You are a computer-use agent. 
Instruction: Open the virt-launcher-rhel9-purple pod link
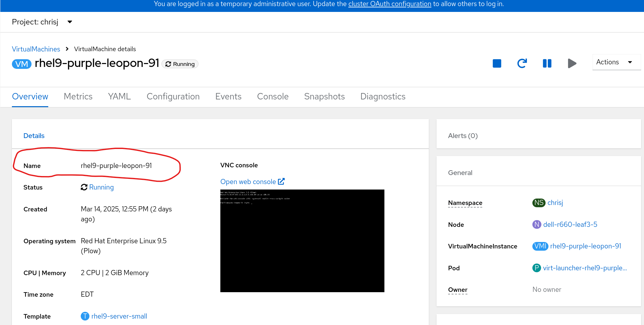[585, 268]
